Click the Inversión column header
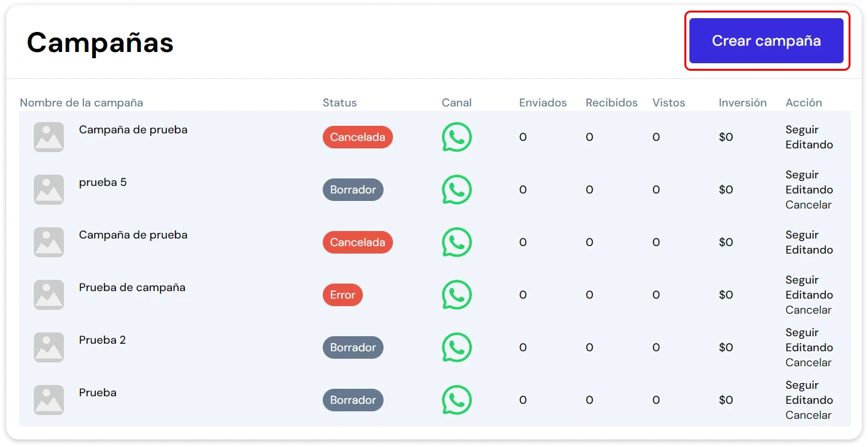This screenshot has height=447, width=868. (x=742, y=103)
